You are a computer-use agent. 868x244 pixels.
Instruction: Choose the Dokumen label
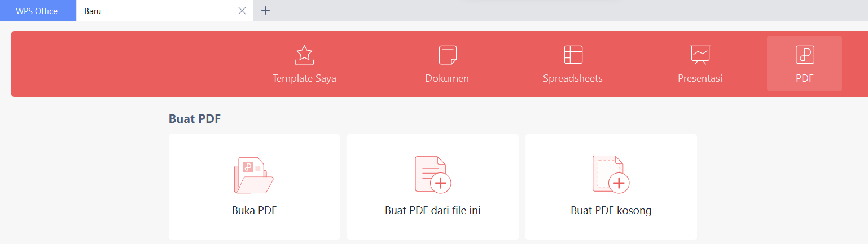(x=447, y=78)
